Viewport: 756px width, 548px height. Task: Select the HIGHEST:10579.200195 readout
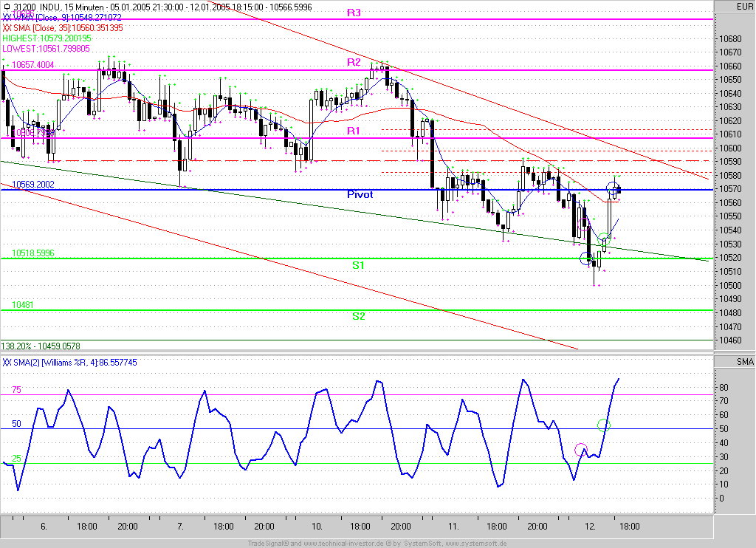point(47,38)
